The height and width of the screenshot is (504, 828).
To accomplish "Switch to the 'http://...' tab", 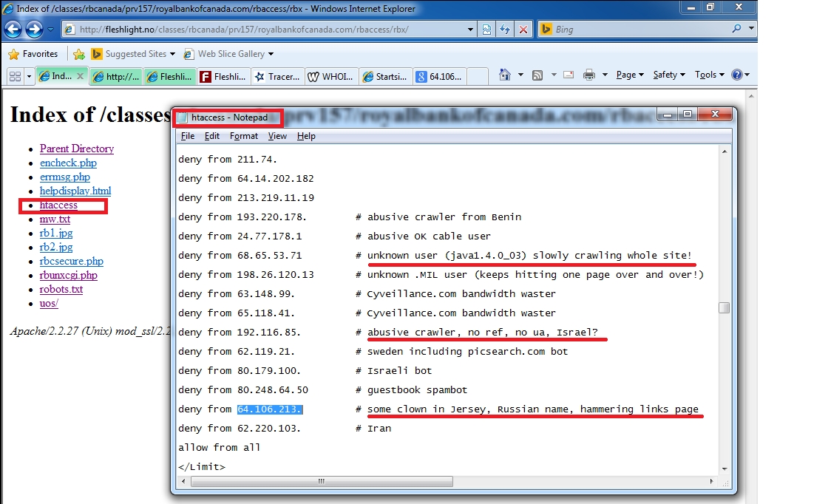I will tap(116, 77).
